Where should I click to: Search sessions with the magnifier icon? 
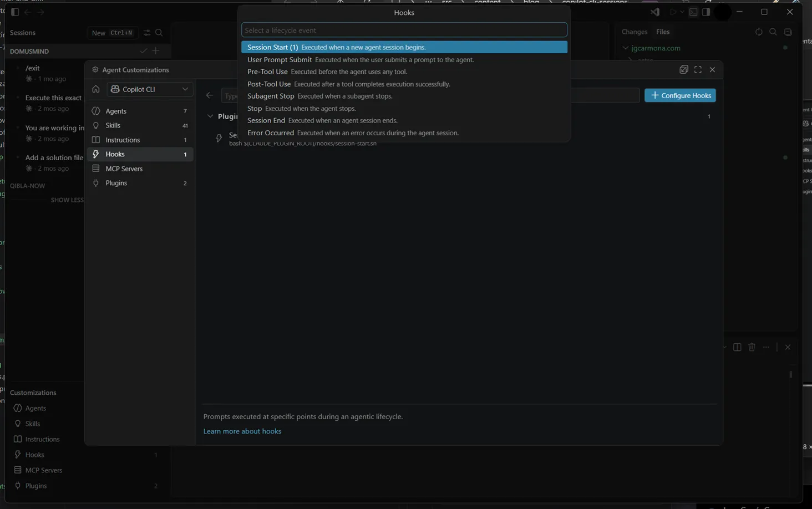[159, 33]
